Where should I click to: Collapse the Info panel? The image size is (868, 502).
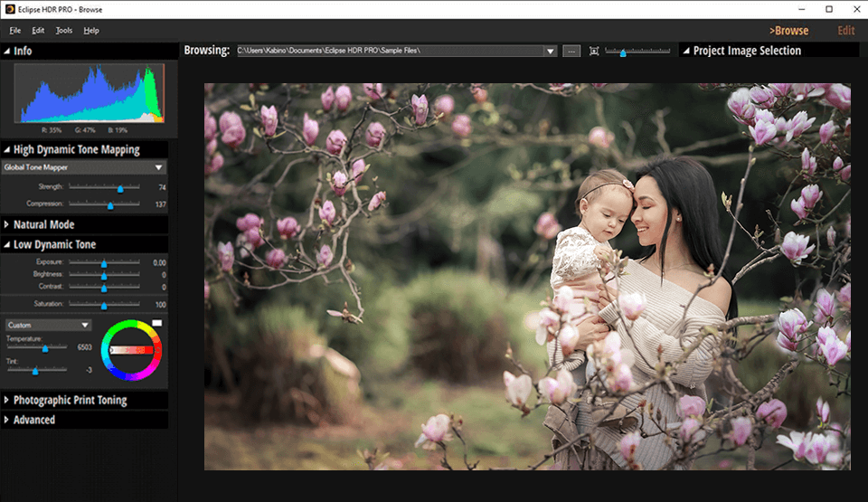click(x=7, y=52)
